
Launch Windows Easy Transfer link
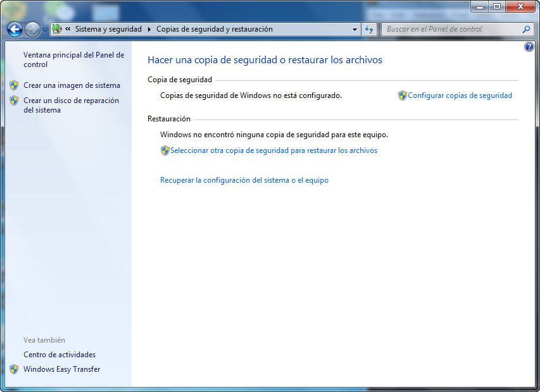point(61,369)
